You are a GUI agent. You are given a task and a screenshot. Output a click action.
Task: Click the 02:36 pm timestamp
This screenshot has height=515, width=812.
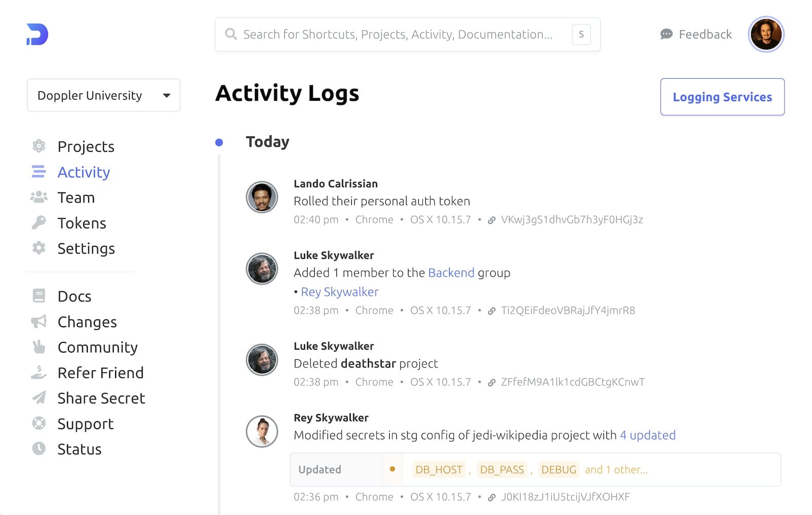coord(316,497)
